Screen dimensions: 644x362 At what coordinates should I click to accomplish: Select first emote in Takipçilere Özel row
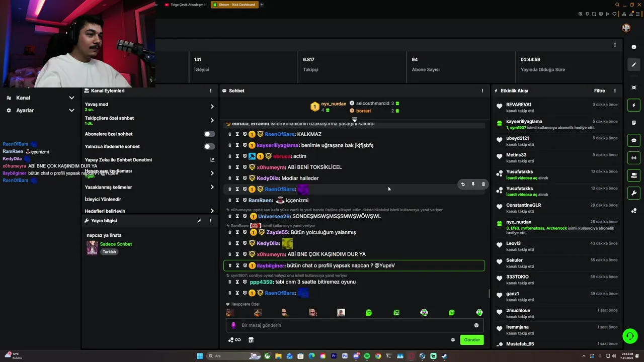230,313
